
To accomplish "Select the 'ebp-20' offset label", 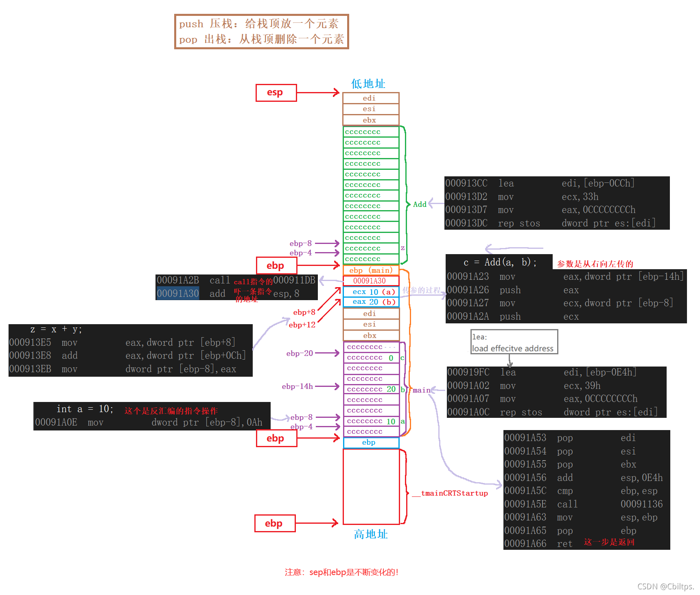I will tap(300, 353).
